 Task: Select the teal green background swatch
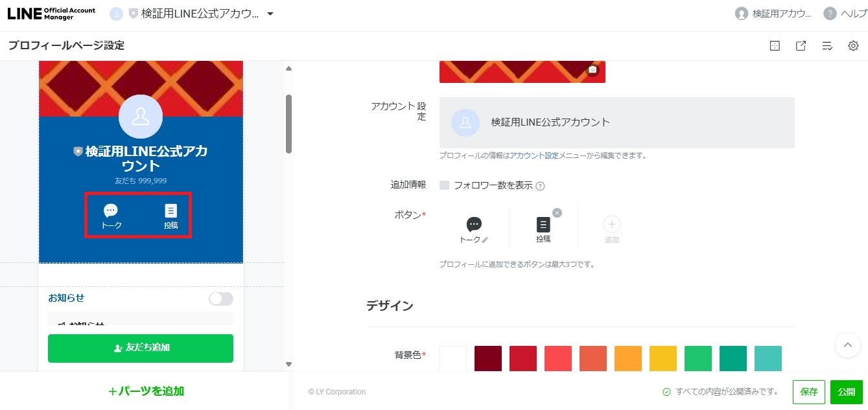tap(733, 359)
